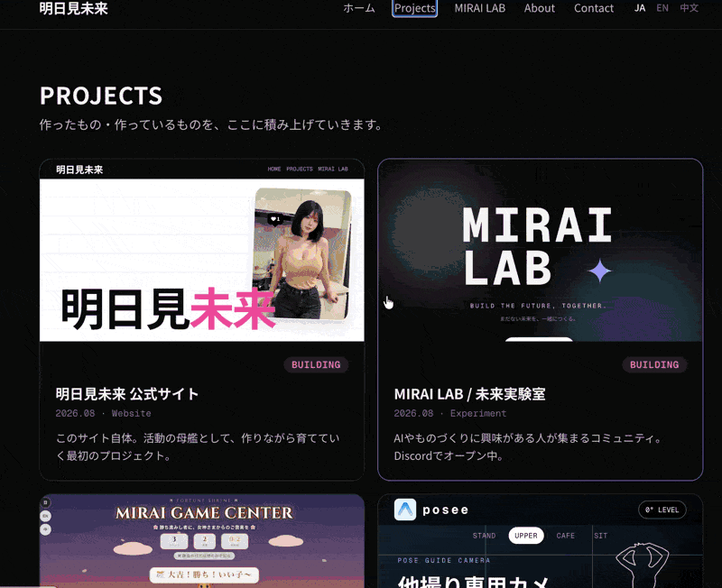
Task: Click the pose silhouette figure icon
Action: (643, 565)
